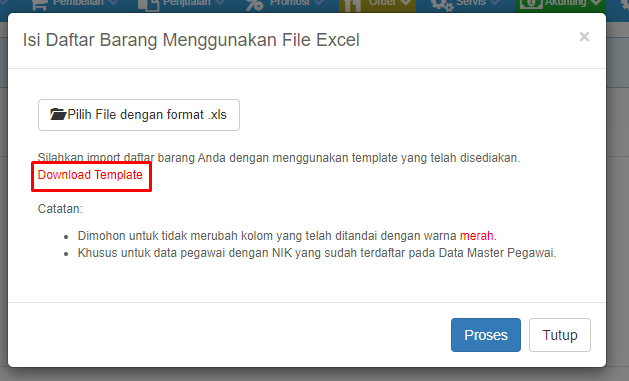Click the 'Catatan:' label
The width and height of the screenshot is (629, 381).
click(60, 209)
